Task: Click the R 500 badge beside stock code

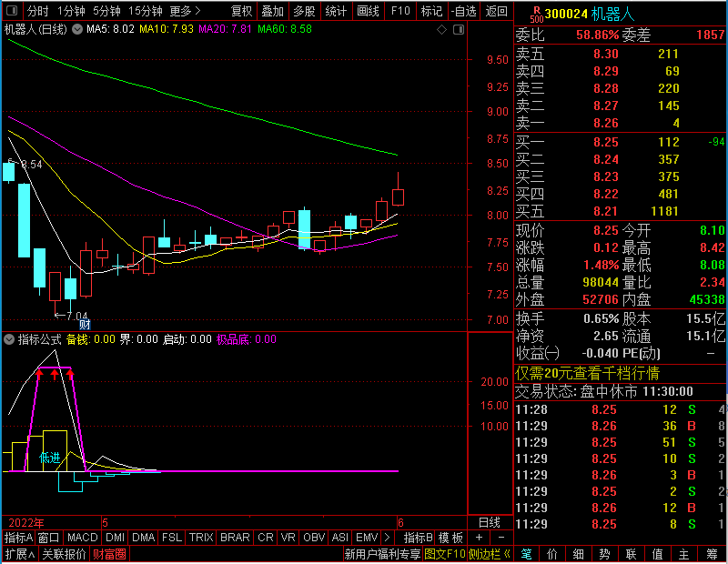Action: point(537,15)
